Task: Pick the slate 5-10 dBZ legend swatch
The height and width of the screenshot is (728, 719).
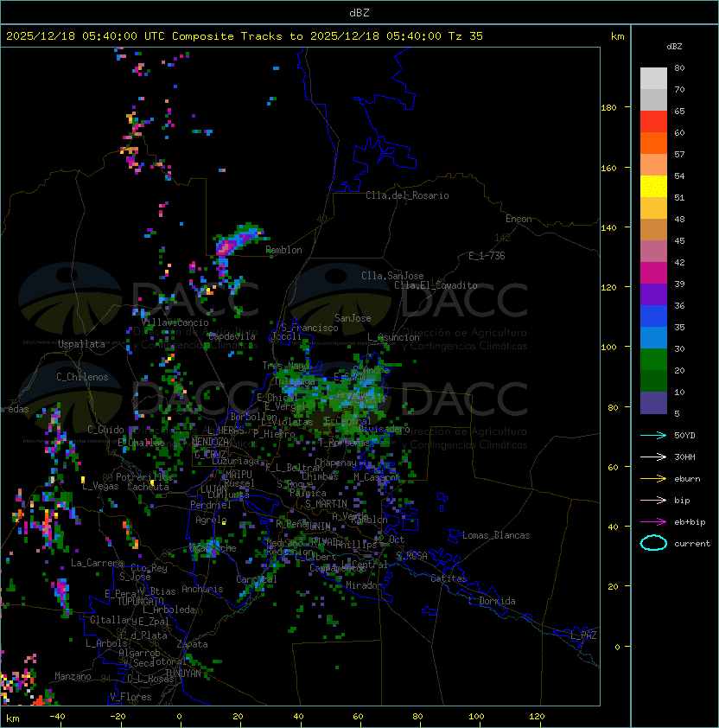Action: coord(653,403)
